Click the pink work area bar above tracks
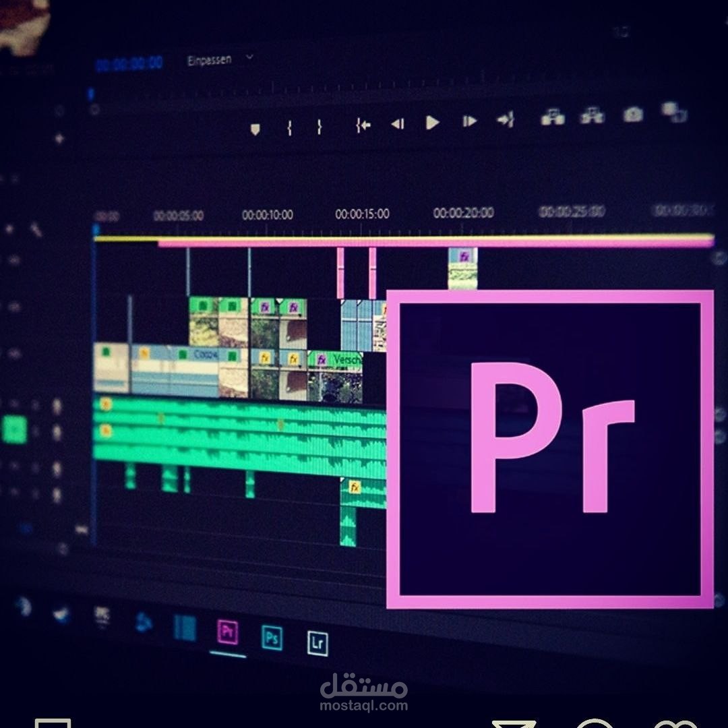This screenshot has height=728, width=728. tap(435, 243)
